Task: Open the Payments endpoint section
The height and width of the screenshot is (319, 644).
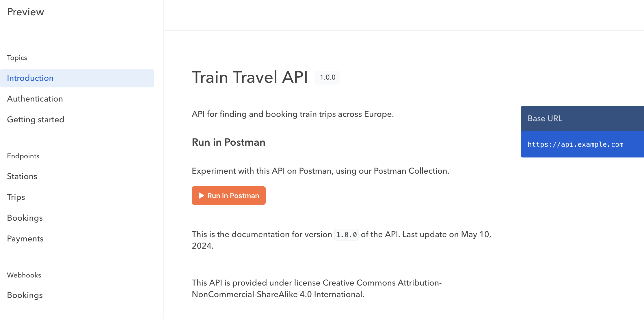Action: (x=25, y=239)
